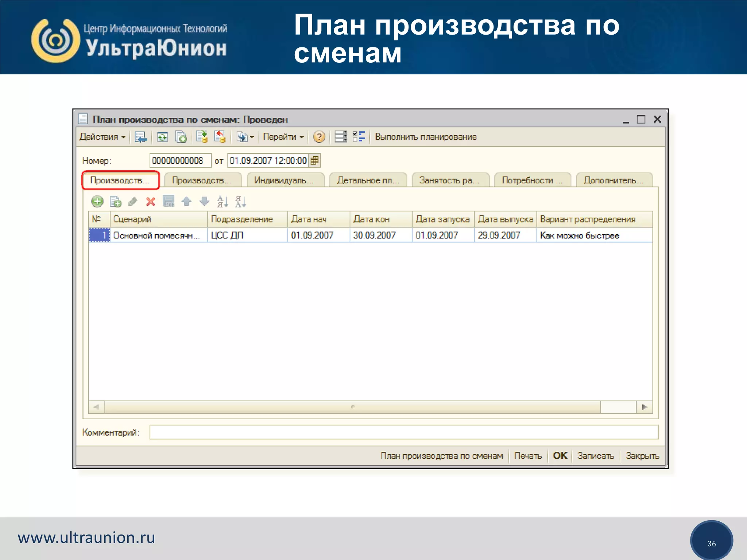Click sort ascending А-Я icon

[222, 201]
